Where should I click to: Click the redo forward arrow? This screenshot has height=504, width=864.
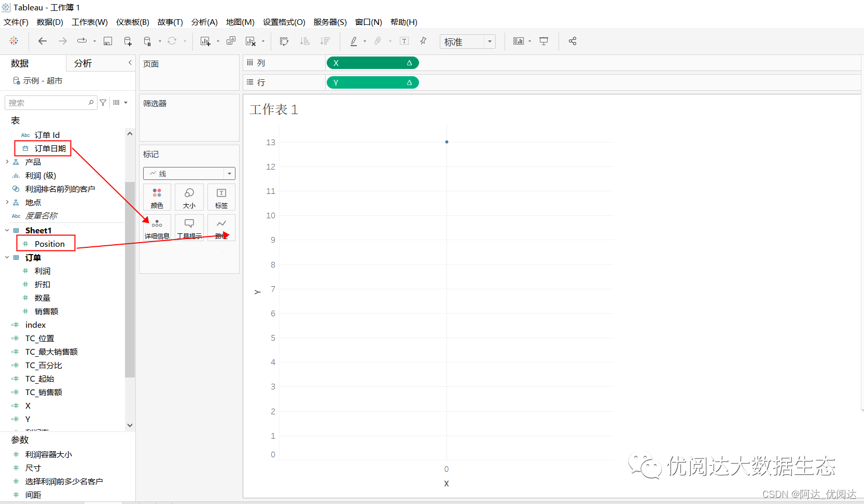62,41
